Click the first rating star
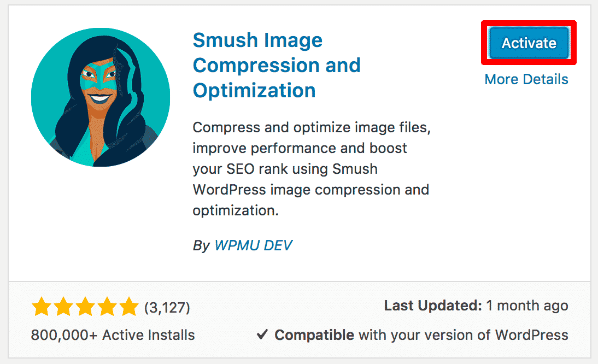Screen dimensions: 598x364 pyautogui.click(x=41, y=307)
